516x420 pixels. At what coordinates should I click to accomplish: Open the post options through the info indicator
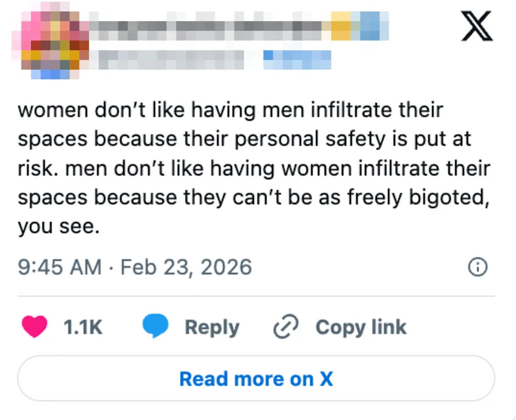tap(477, 267)
